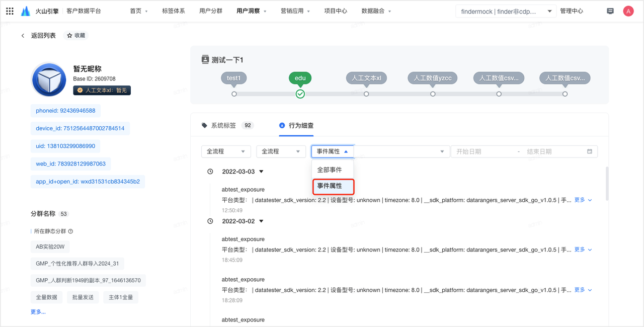Choose 全部事件 from the dropdown list
This screenshot has width=644, height=327.
pyautogui.click(x=330, y=170)
